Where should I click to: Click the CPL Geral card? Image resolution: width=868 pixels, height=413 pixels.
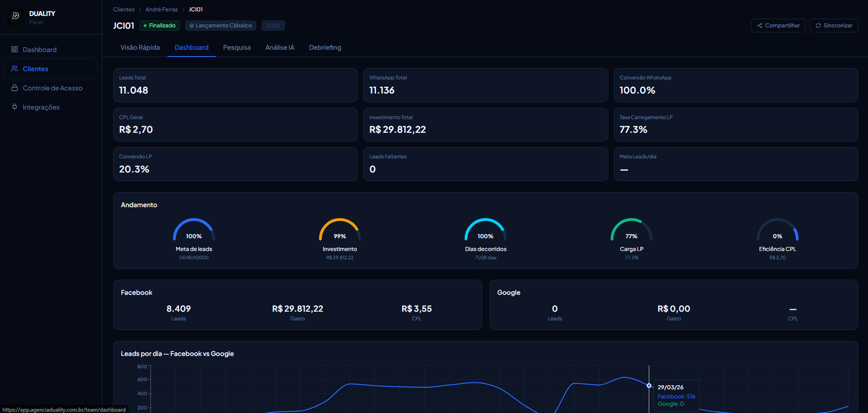[x=235, y=125]
